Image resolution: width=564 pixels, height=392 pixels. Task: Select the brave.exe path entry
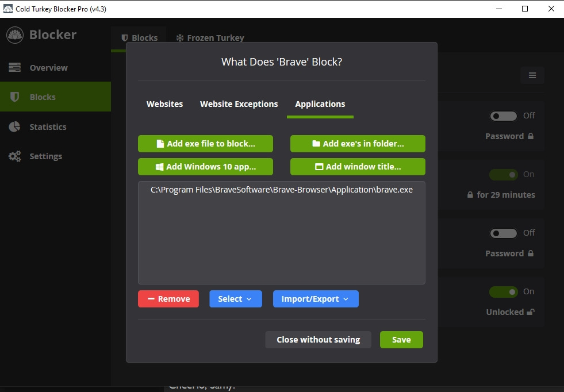[282, 190]
